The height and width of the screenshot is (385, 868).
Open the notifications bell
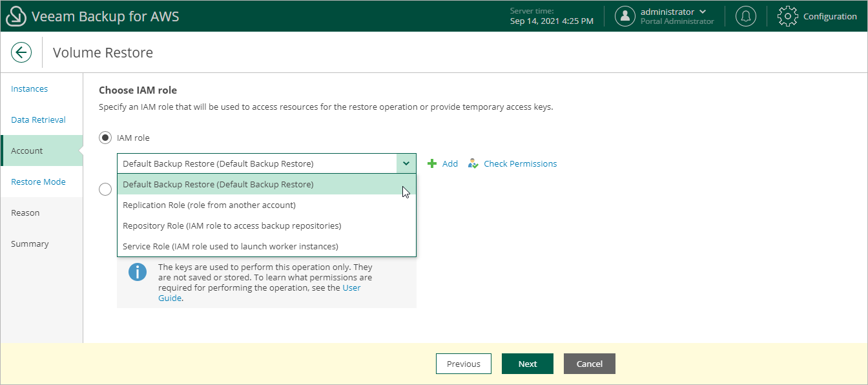tap(746, 17)
